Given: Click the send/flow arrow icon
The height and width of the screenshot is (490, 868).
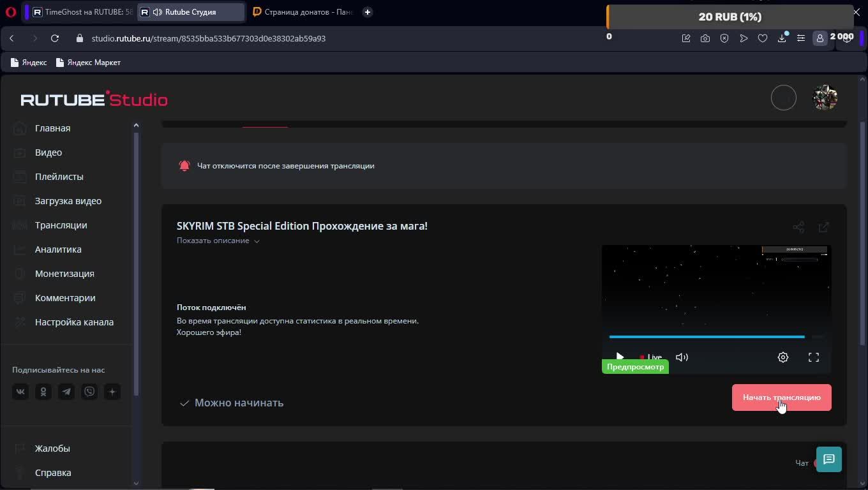Looking at the screenshot, I should point(744,38).
